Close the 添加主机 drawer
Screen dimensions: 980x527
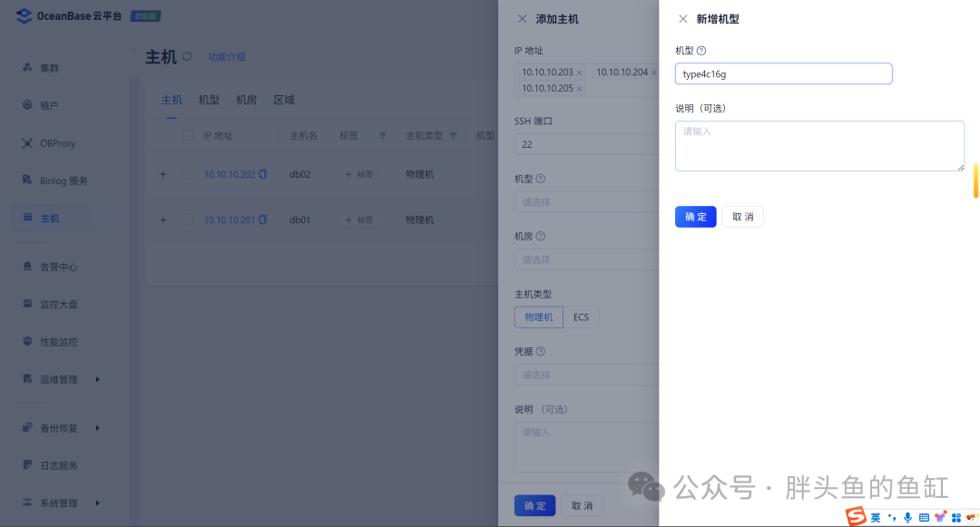pos(522,19)
